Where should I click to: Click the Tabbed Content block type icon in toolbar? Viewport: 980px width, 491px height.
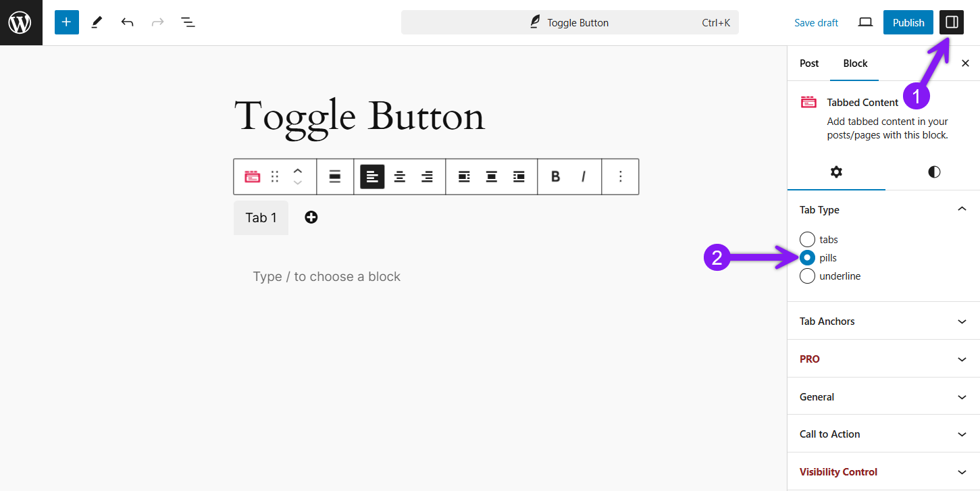coord(252,176)
